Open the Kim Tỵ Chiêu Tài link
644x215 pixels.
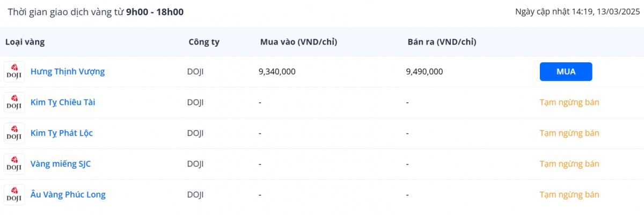tap(63, 102)
